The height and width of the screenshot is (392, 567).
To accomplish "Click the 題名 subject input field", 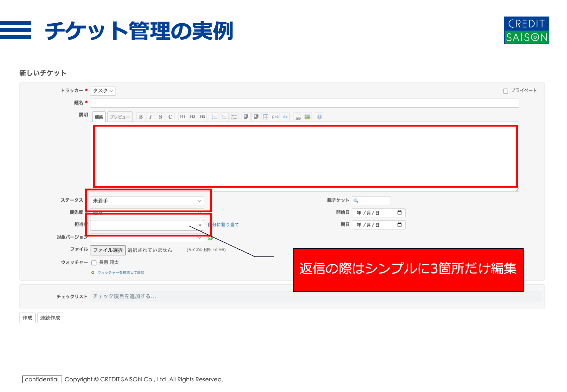I will coord(304,103).
